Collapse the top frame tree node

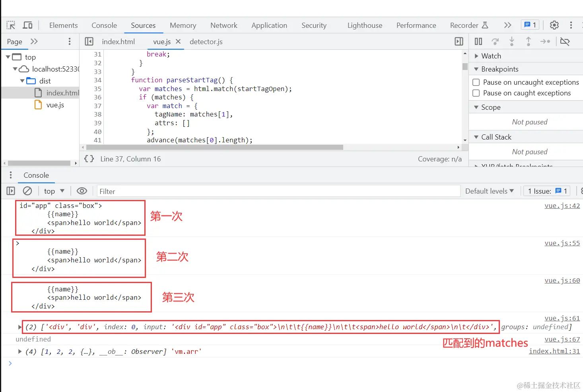pos(8,57)
